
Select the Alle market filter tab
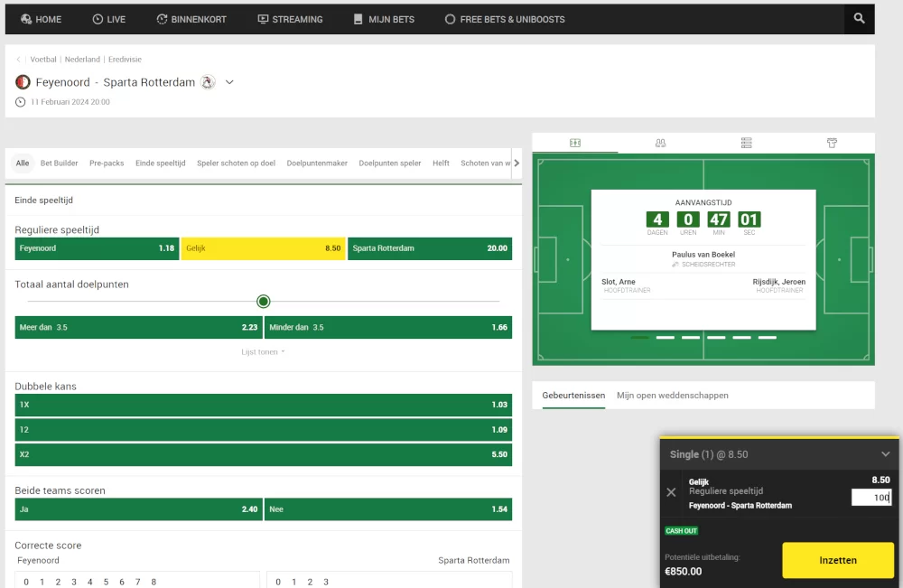[23, 163]
